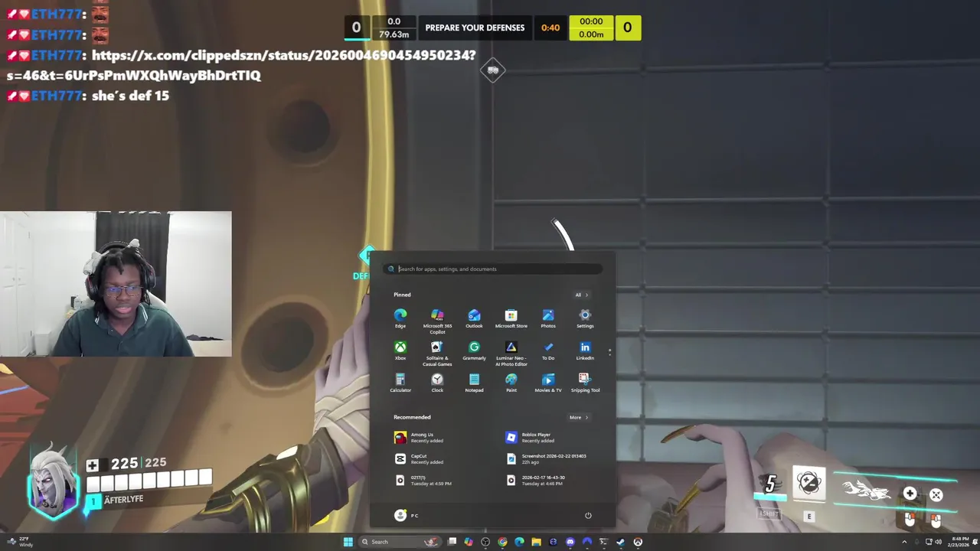This screenshot has width=980, height=551.
Task: Launch Microsoft 365 Copilot pinned app
Action: coord(437,321)
